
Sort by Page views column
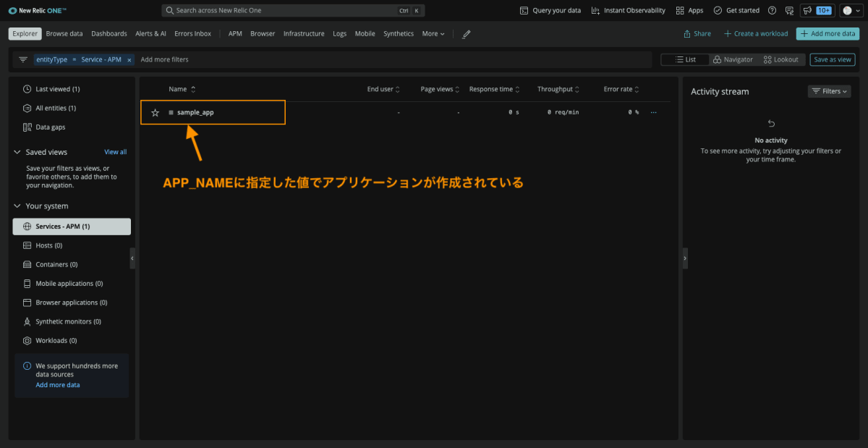pyautogui.click(x=441, y=89)
